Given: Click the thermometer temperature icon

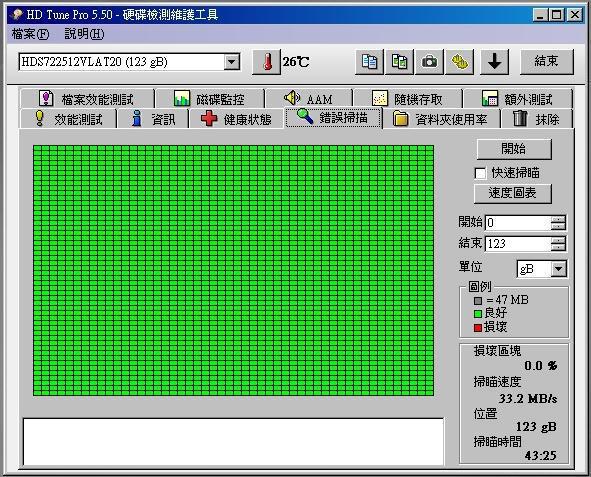Looking at the screenshot, I should pyautogui.click(x=266, y=62).
